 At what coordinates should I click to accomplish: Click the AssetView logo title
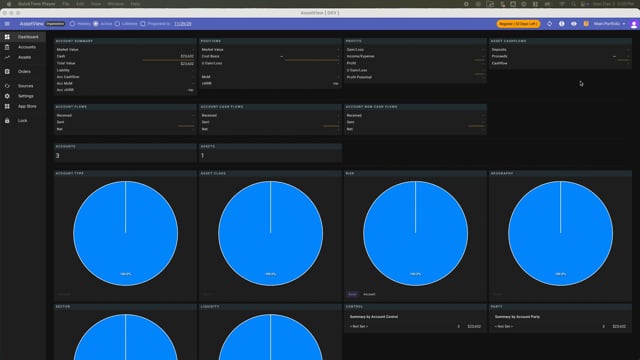pos(31,24)
